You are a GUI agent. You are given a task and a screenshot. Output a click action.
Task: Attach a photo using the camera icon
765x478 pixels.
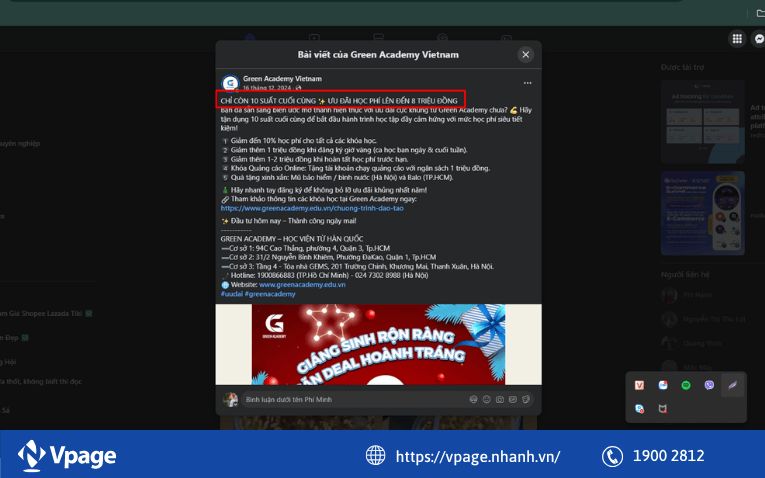(500, 399)
